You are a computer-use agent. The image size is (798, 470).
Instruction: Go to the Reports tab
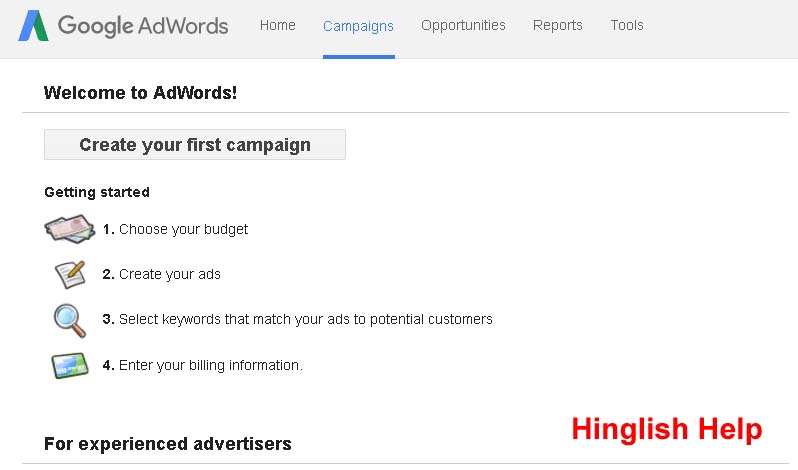coord(557,26)
